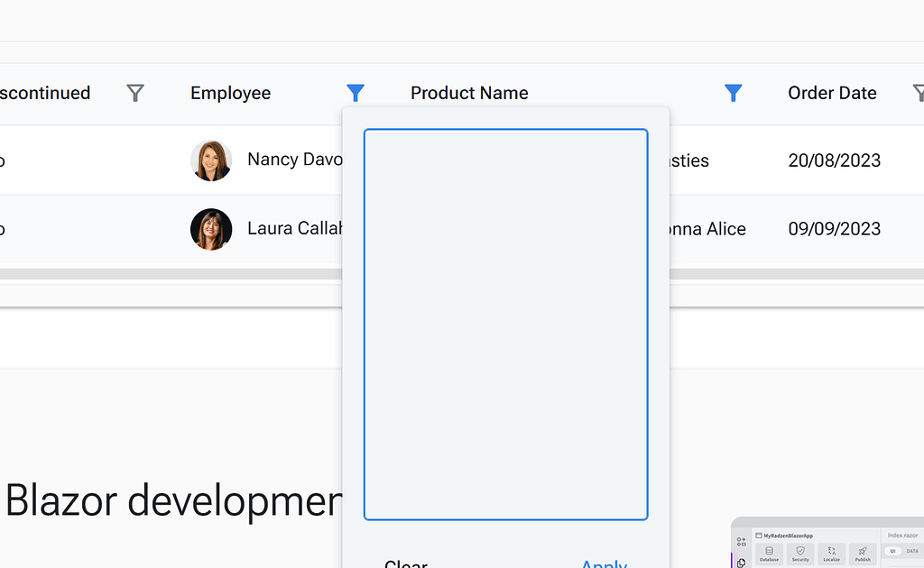The image size is (924, 568).
Task: Clear the Product Name filter
Action: click(405, 563)
